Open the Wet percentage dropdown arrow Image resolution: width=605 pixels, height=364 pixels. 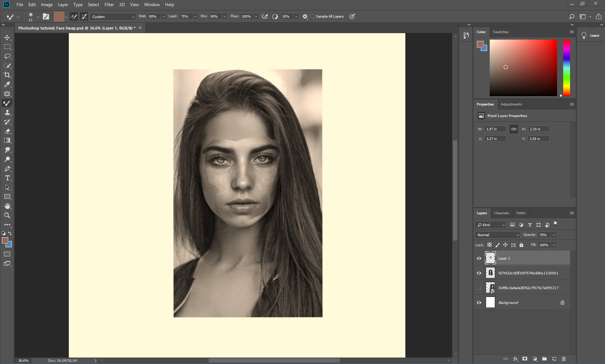(163, 17)
